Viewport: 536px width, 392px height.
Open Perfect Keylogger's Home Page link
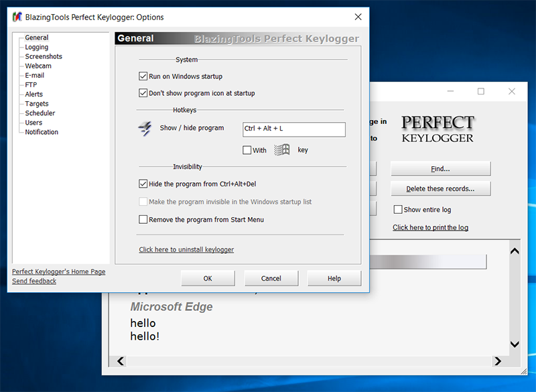[59, 271]
